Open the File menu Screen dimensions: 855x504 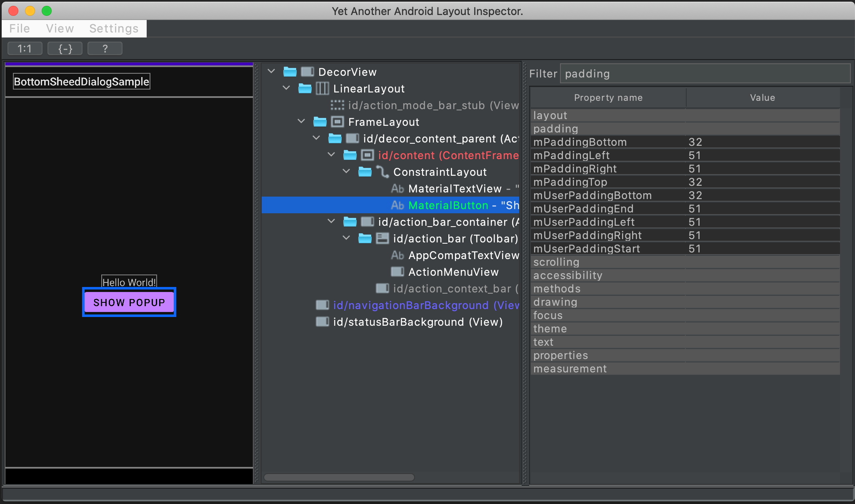pos(20,28)
